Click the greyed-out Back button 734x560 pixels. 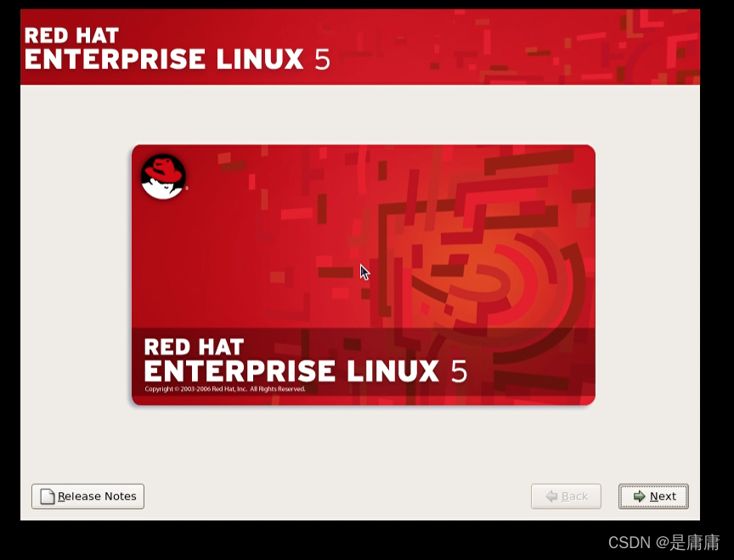(x=566, y=496)
